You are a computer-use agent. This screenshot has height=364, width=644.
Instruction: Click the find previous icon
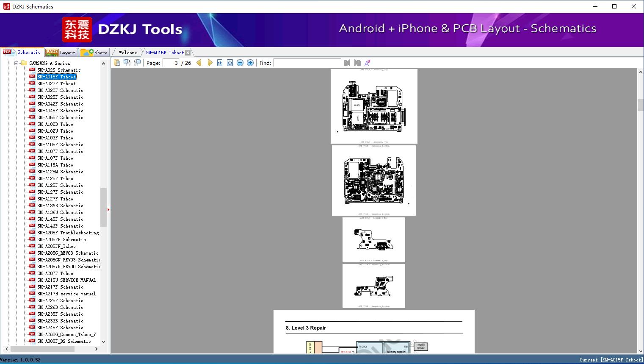[347, 63]
